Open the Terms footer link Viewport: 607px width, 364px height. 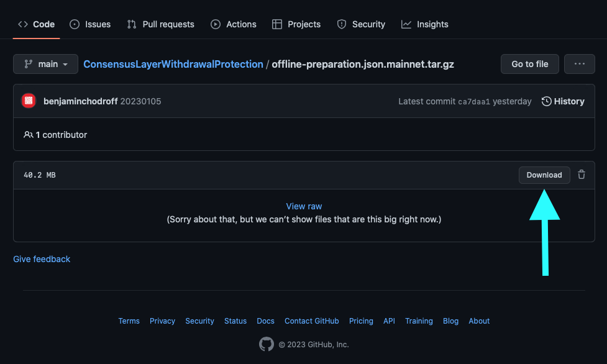pos(129,321)
